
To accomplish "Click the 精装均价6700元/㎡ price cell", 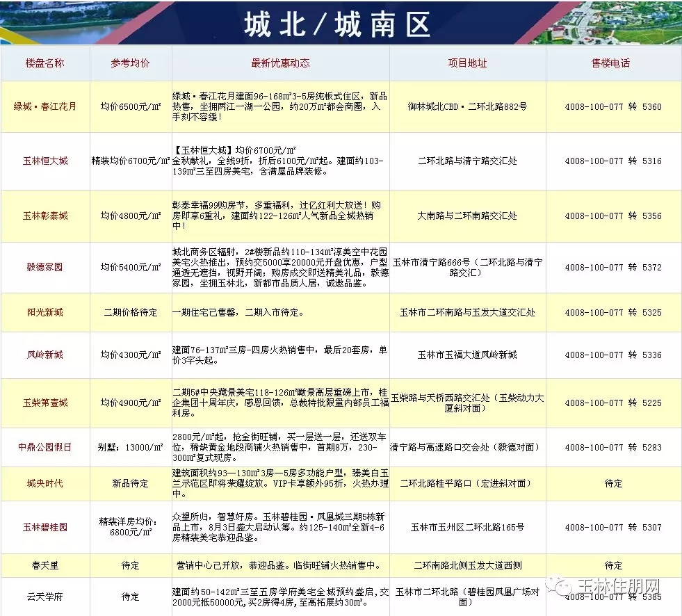I will [x=131, y=161].
